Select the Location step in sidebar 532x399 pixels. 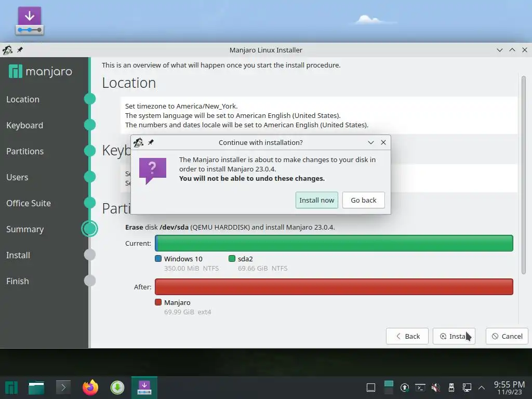[x=23, y=99]
